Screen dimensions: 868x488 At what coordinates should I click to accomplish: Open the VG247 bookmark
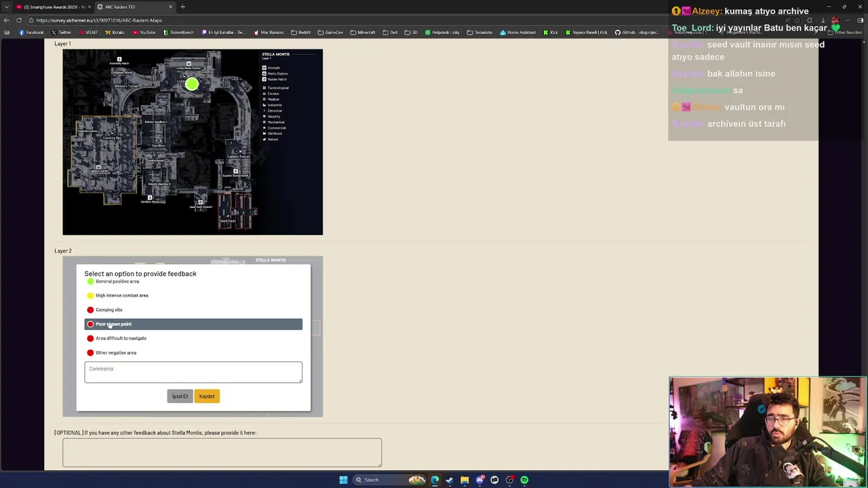point(88,33)
